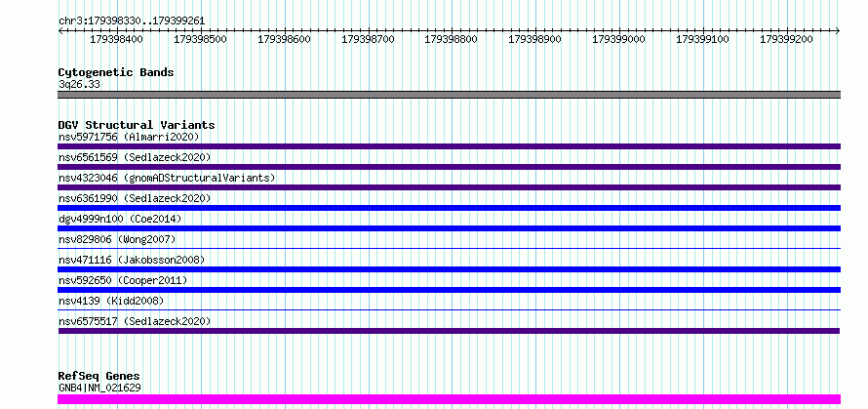Click the blue bar under nsv592650
Viewport: 868px width, 409px height.
[449, 290]
